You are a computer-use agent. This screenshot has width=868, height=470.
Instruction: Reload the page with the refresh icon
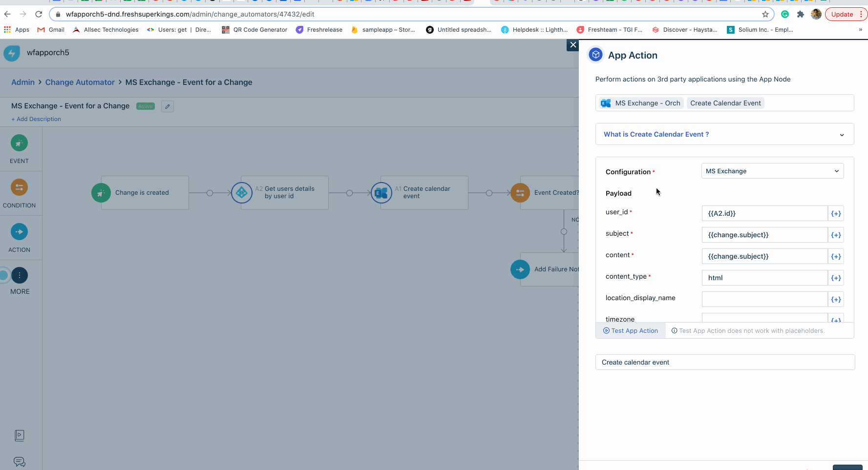point(39,14)
